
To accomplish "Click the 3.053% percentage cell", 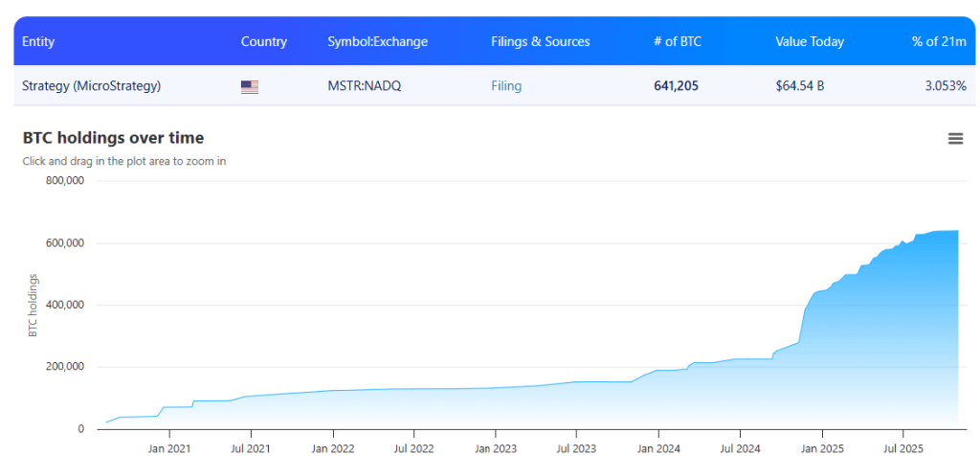I will [x=945, y=86].
